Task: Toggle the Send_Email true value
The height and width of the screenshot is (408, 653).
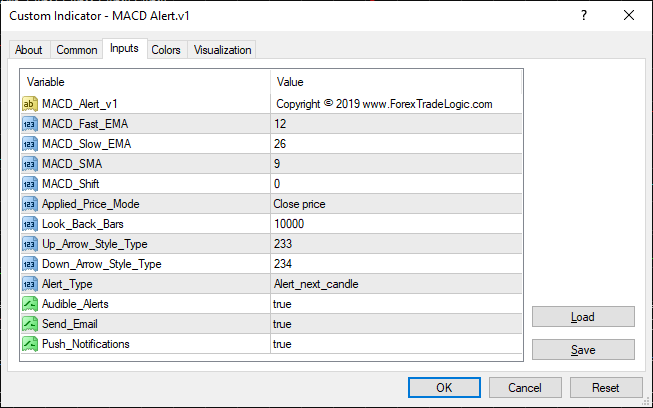Action: [396, 323]
